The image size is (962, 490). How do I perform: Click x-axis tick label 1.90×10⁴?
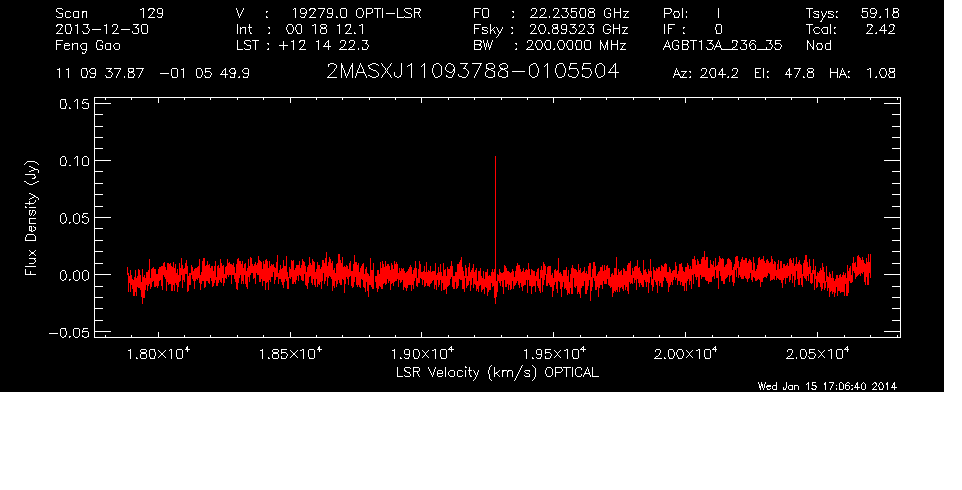point(422,354)
